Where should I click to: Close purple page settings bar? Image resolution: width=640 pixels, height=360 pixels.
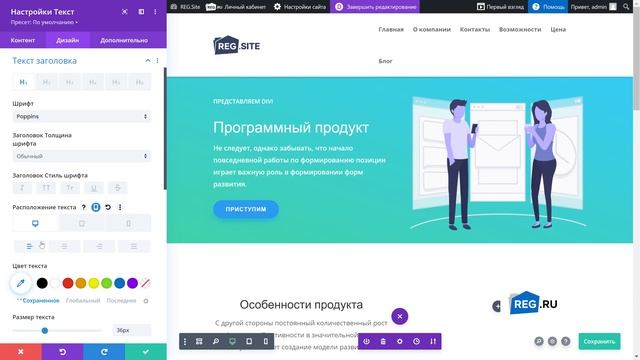coord(400,316)
